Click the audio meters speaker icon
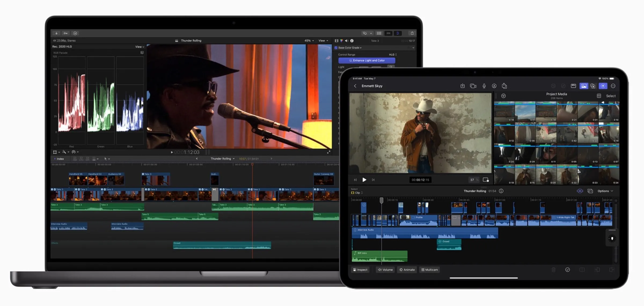 click(x=347, y=41)
